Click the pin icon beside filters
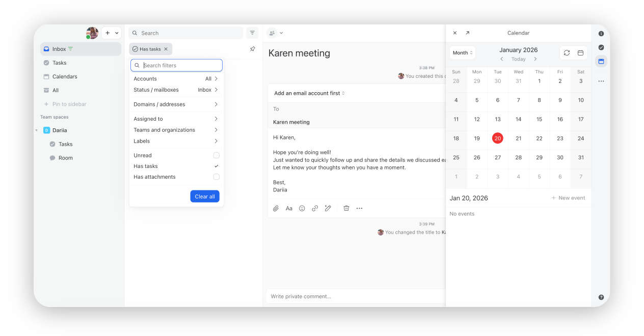 (x=252, y=49)
